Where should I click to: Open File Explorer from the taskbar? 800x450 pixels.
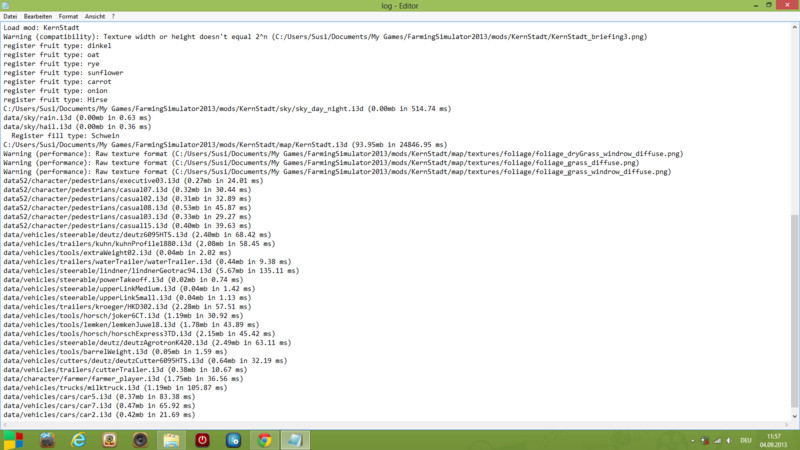(171, 440)
